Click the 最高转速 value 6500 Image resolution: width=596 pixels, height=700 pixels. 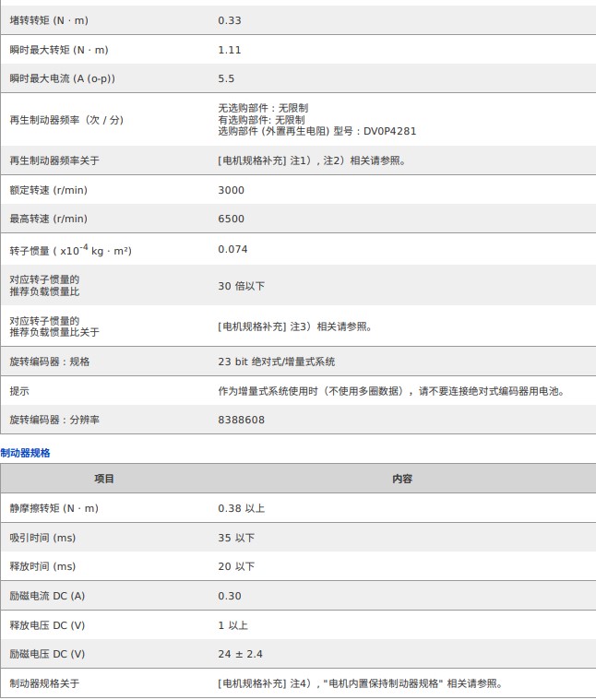(x=232, y=219)
